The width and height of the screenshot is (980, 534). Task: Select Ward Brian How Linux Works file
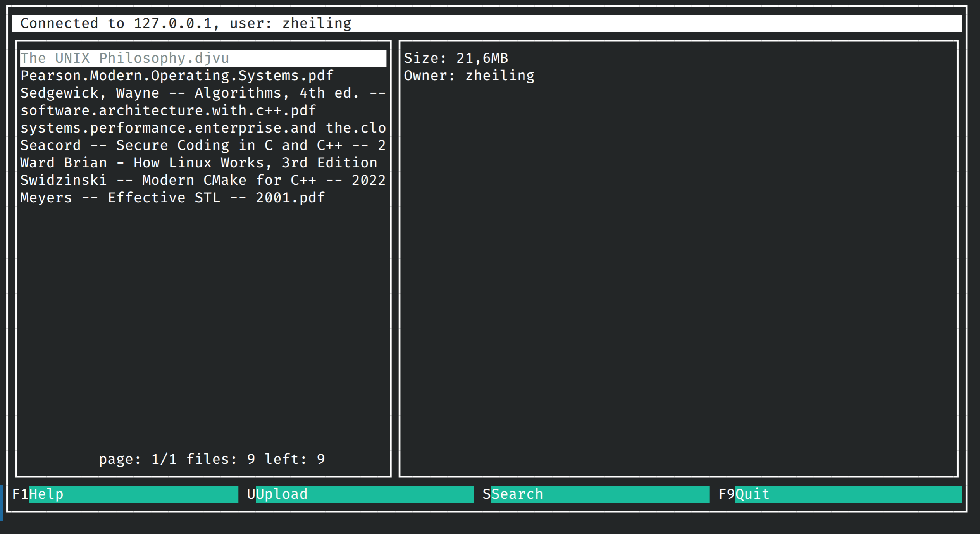click(x=203, y=163)
